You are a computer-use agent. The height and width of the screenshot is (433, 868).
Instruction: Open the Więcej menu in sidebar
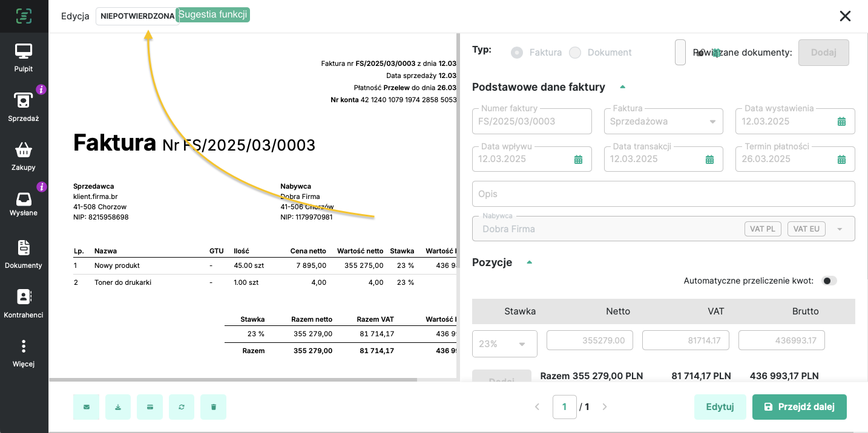[x=24, y=353]
